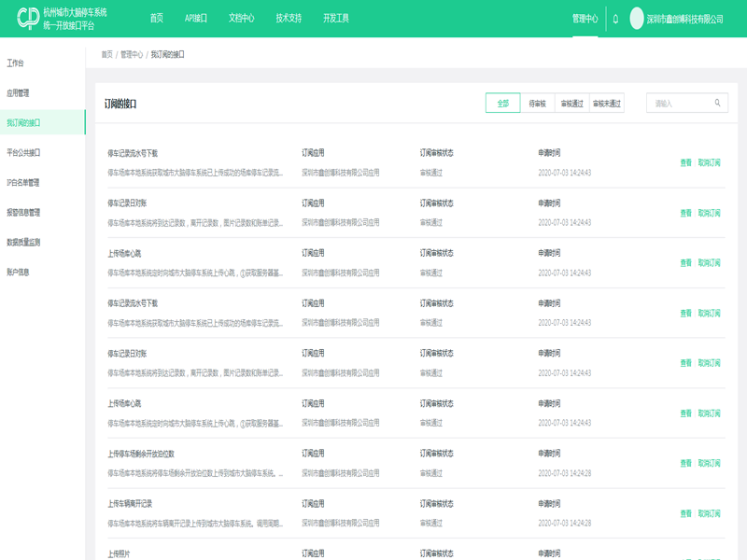Select the 审核通过 filter
747x560 pixels.
tap(571, 104)
